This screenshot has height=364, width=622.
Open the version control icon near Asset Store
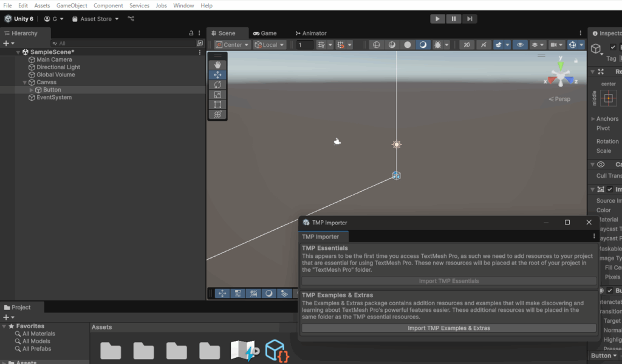tap(131, 19)
